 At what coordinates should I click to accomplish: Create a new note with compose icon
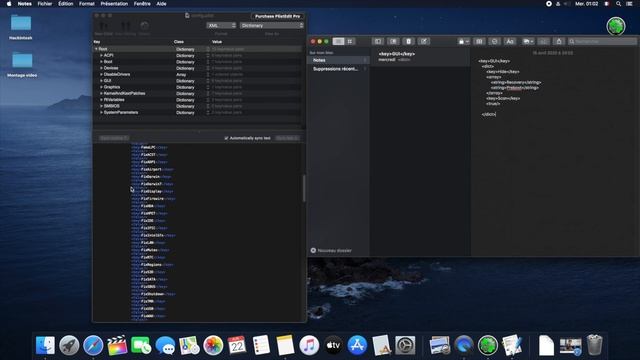[424, 41]
